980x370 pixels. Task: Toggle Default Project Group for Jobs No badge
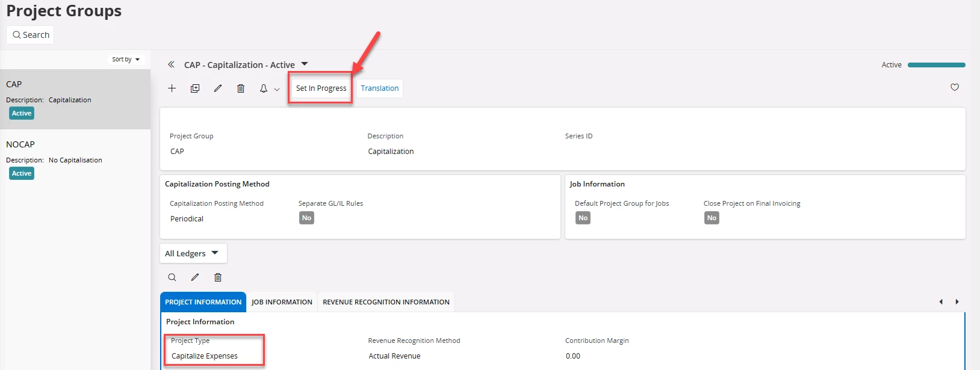(x=583, y=218)
